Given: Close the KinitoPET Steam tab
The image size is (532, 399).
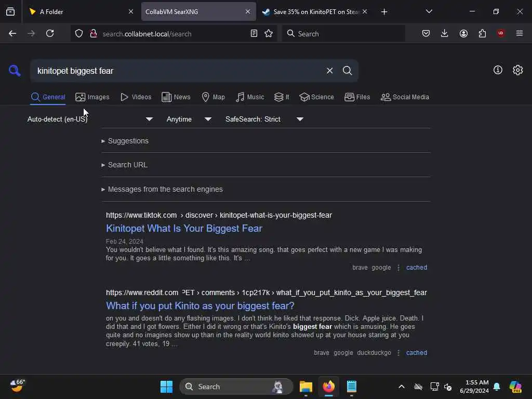Looking at the screenshot, I should pyautogui.click(x=365, y=11).
